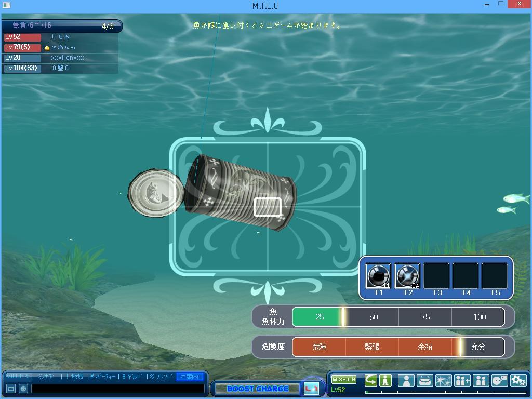Click the sparkle effects icon

pos(443,380)
